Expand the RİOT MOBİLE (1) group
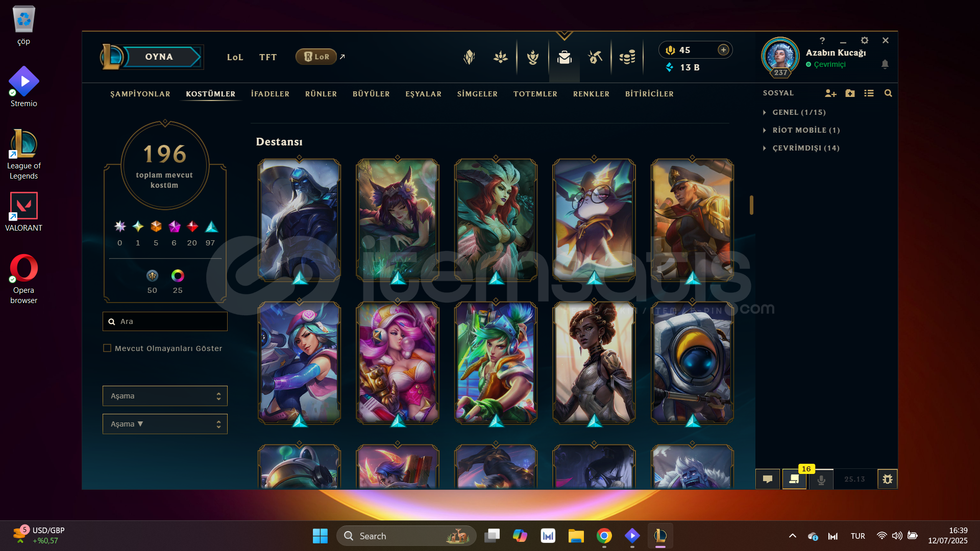Screen dimensions: 980x551 [801, 130]
